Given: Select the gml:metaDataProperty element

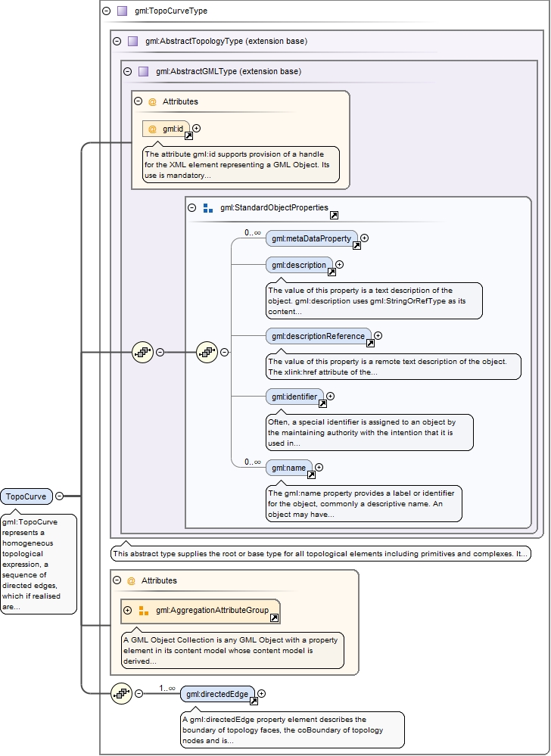Looking at the screenshot, I should click(311, 238).
